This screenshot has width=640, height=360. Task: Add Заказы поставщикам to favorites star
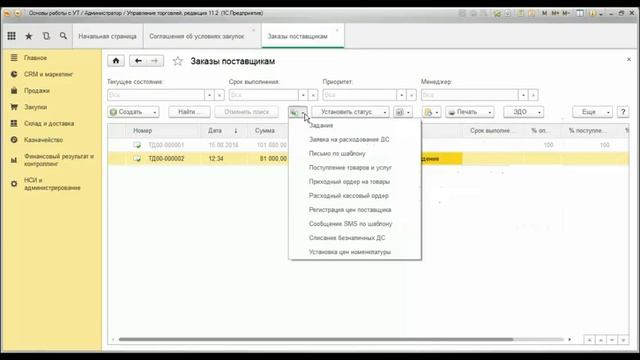pyautogui.click(x=178, y=61)
